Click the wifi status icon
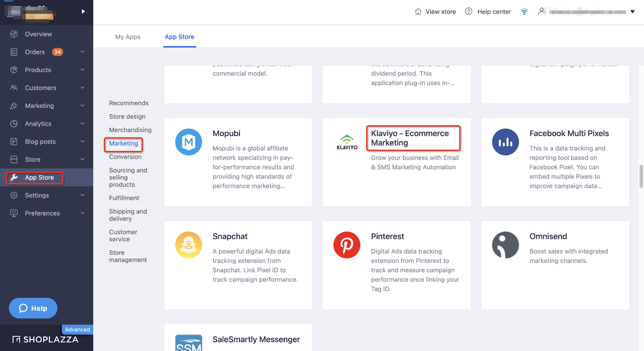 [524, 12]
